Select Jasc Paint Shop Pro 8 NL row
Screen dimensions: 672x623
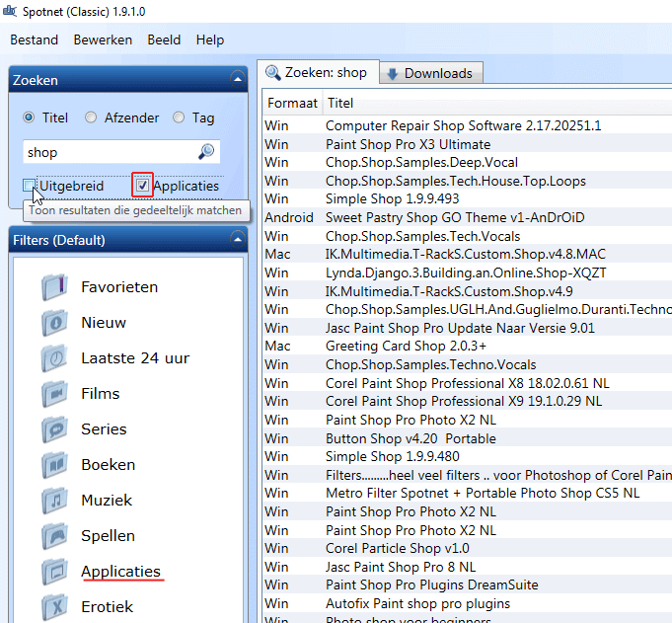pos(467,567)
